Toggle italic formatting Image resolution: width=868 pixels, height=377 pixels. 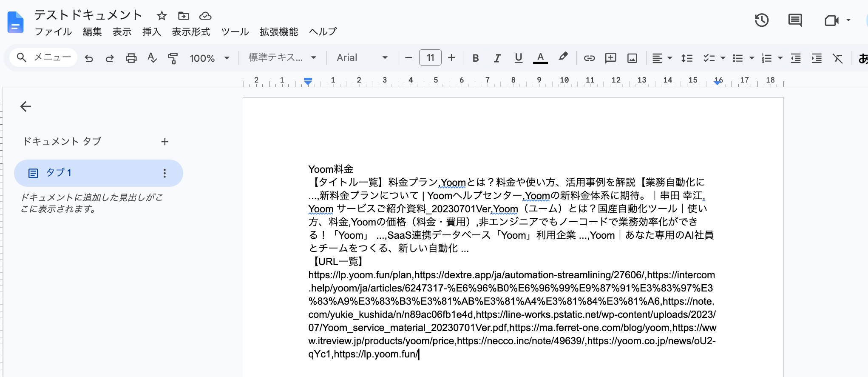[497, 58]
